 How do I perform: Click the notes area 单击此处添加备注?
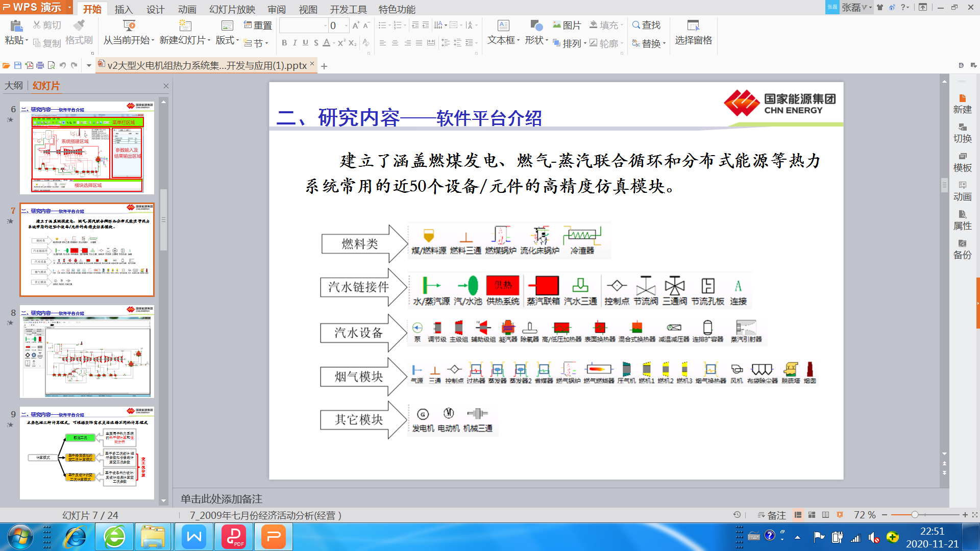[x=221, y=498]
